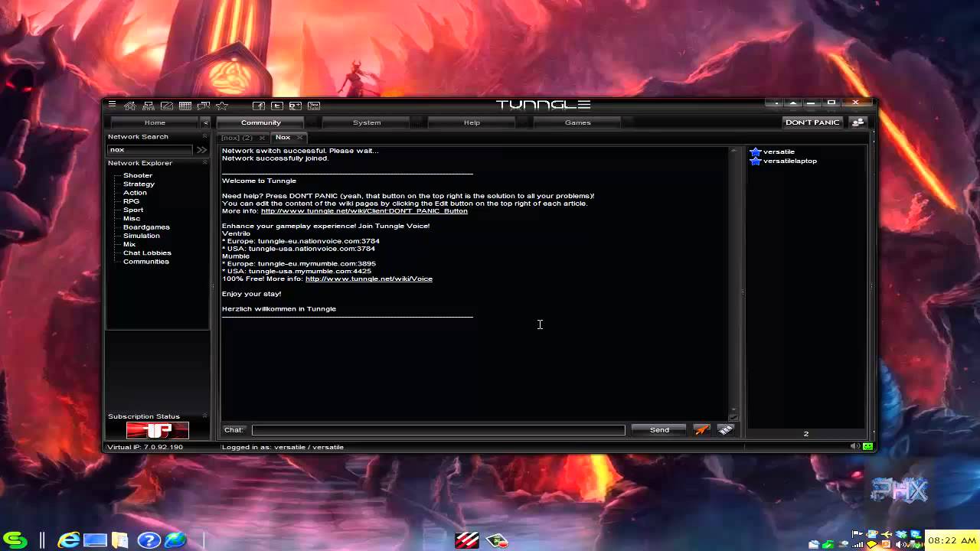
Task: Click the green S start icon on taskbar
Action: point(15,540)
